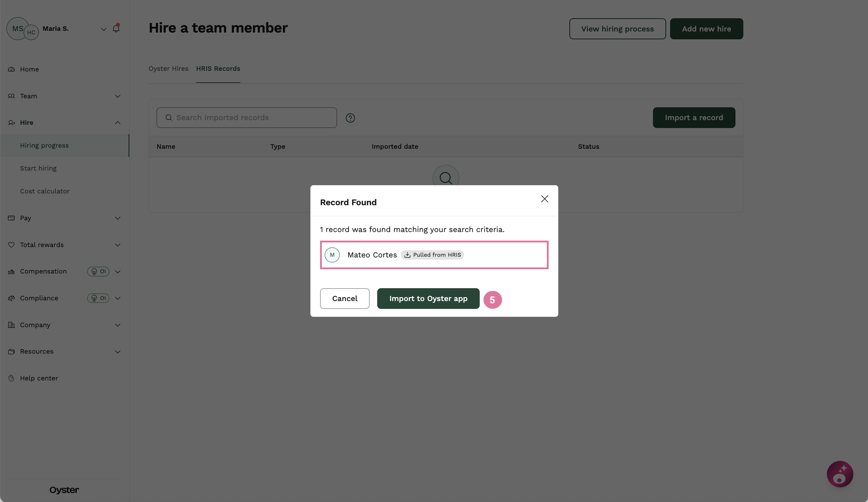The height and width of the screenshot is (502, 868).
Task: Click the Pay wallet icon
Action: (11, 218)
